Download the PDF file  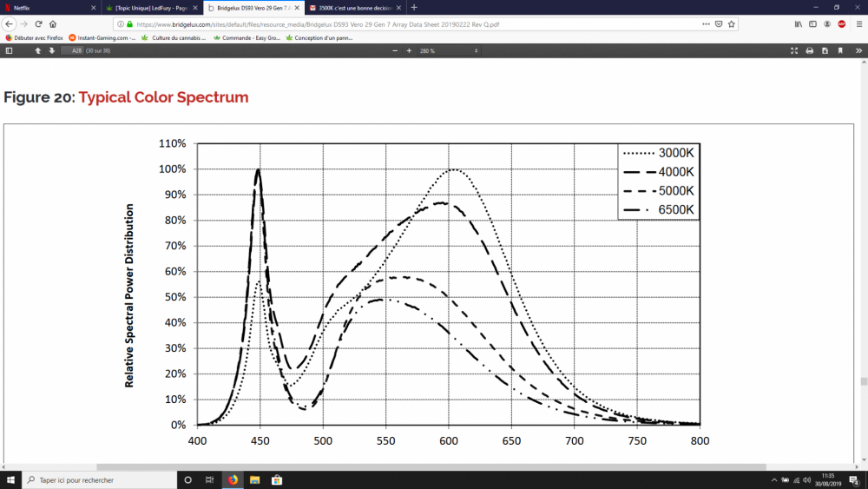click(x=825, y=50)
